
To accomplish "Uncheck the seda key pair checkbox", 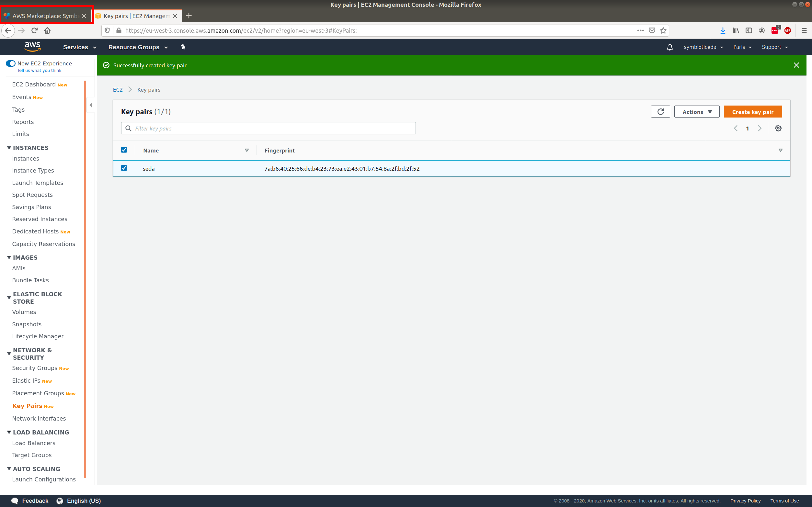I will [x=124, y=168].
